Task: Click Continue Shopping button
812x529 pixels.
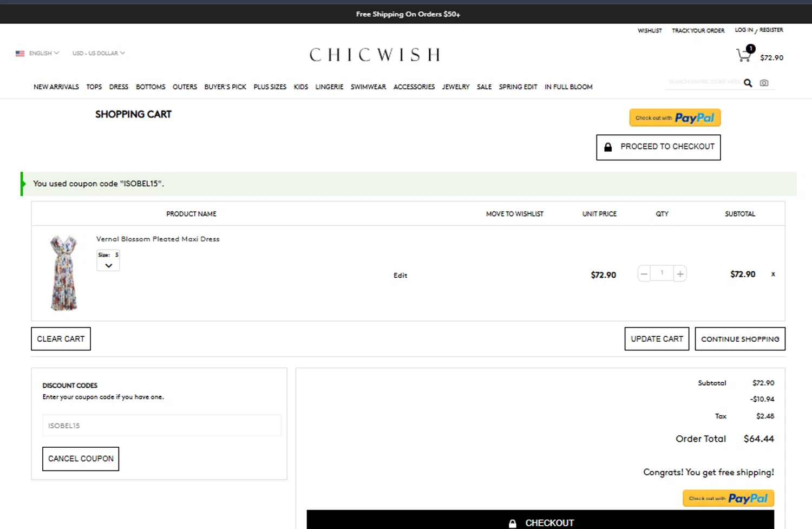Action: pos(740,339)
